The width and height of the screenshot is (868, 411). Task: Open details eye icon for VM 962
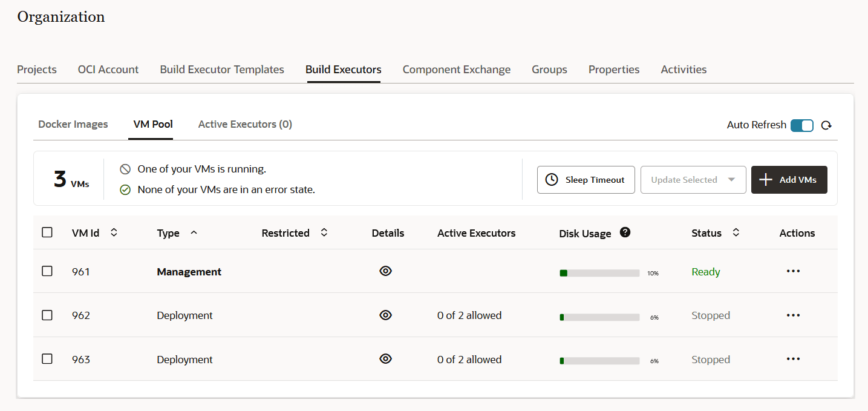coord(385,315)
